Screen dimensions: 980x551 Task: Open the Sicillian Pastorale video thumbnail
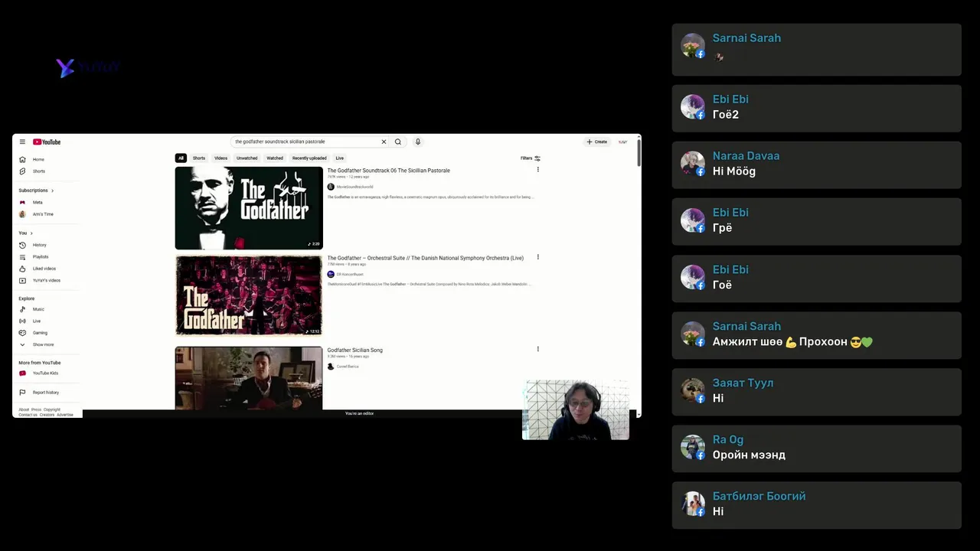click(249, 208)
